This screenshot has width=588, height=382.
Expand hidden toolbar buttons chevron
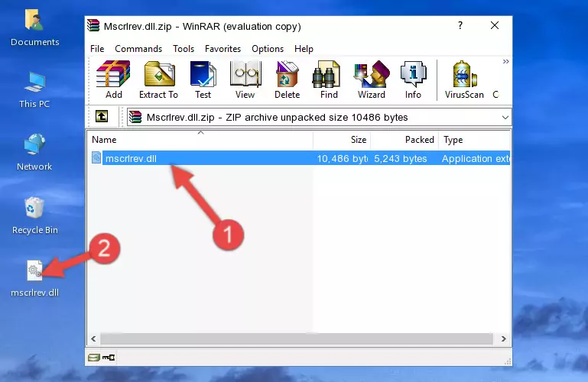tap(506, 61)
